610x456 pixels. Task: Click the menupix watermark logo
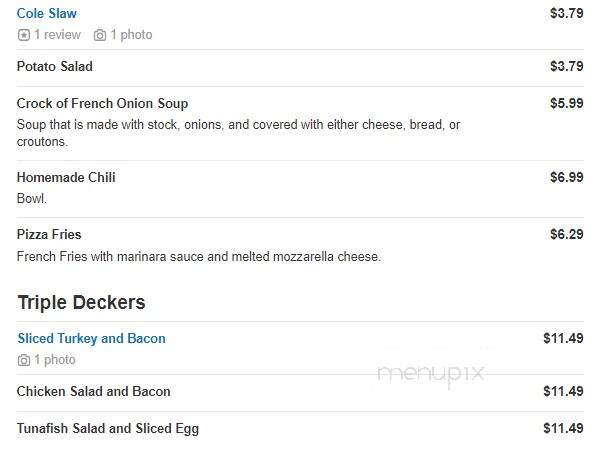point(431,375)
